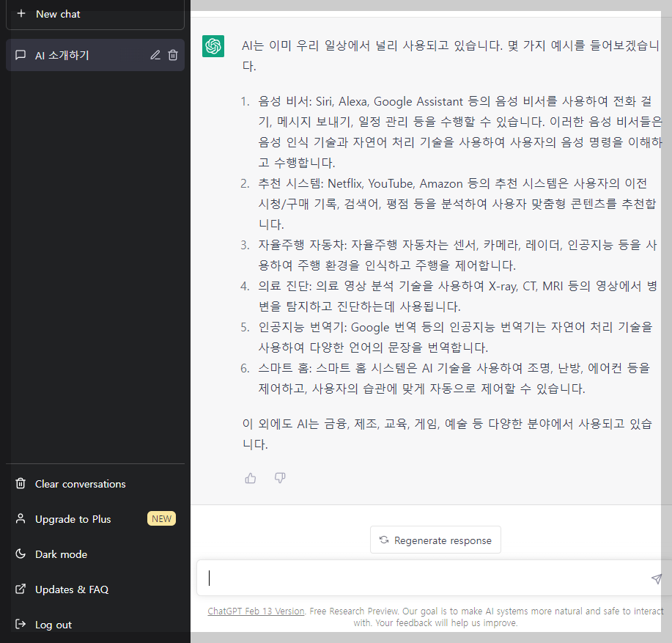Give the response a thumbs up
672x643 pixels.
click(x=251, y=478)
